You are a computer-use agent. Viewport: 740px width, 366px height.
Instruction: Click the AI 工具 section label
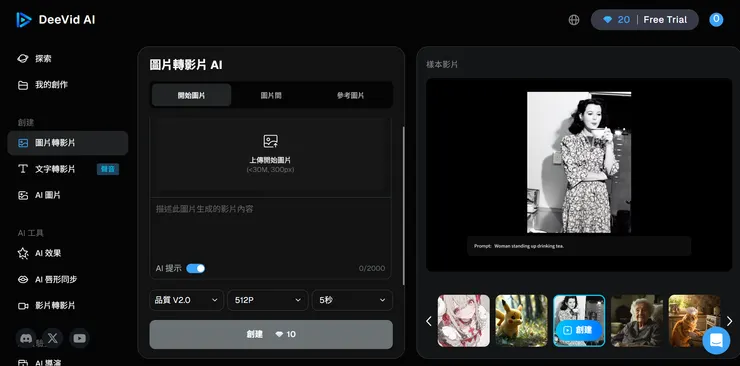pos(31,233)
